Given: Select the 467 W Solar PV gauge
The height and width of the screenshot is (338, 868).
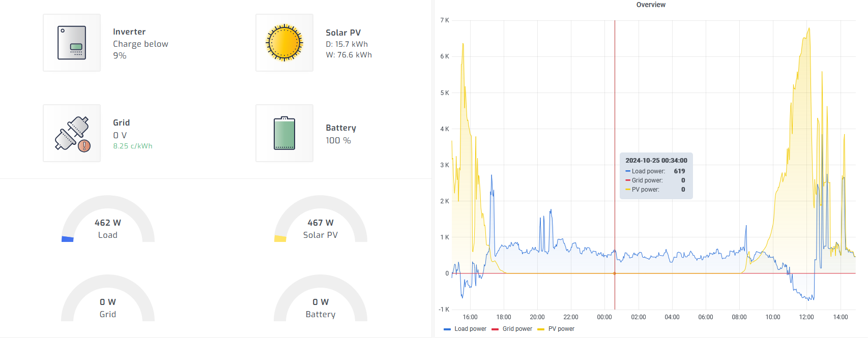Looking at the screenshot, I should tap(321, 219).
